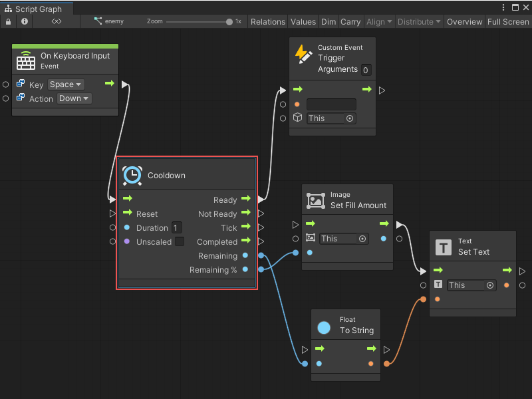The height and width of the screenshot is (399, 532).
Task: Click the Overview button
Action: (x=464, y=21)
